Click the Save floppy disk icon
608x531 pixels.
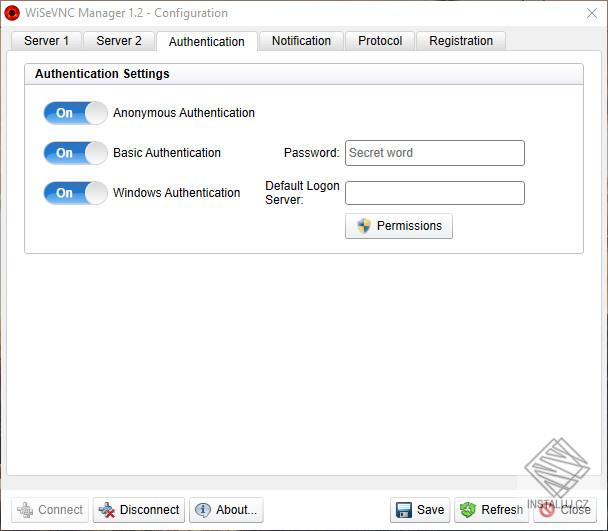404,510
